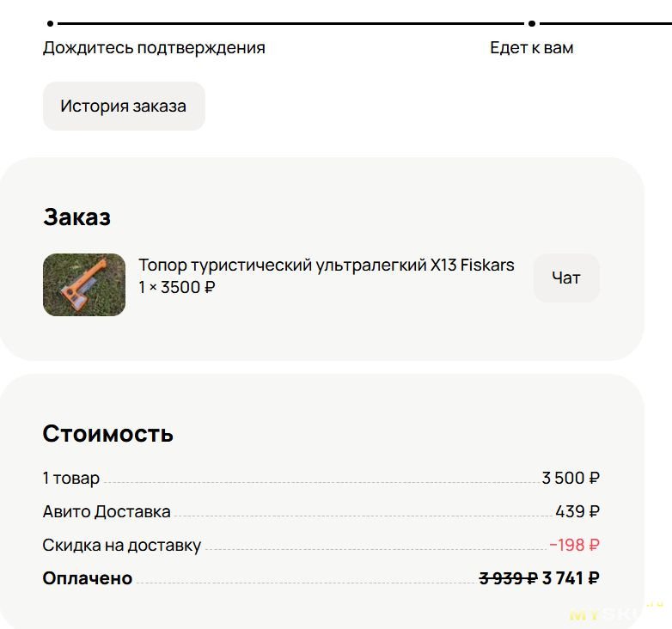The width and height of the screenshot is (672, 629).
Task: Open the Топор туристический X13 Fiskars title
Action: tap(327, 265)
